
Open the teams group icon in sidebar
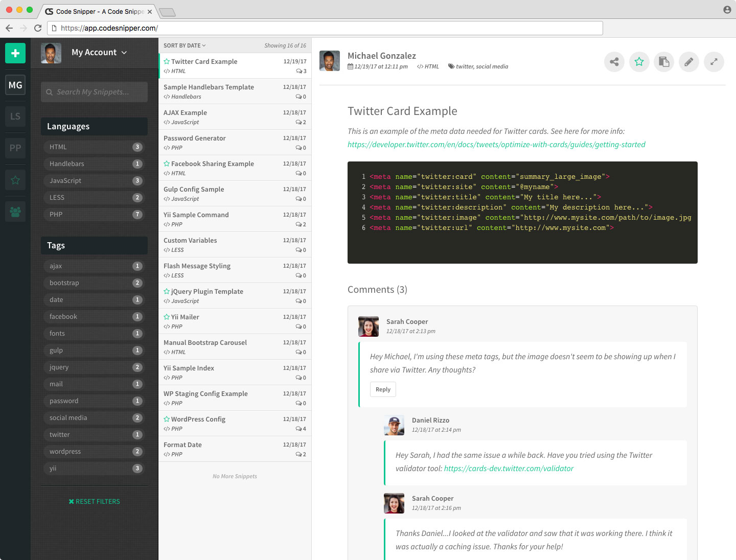click(x=15, y=212)
